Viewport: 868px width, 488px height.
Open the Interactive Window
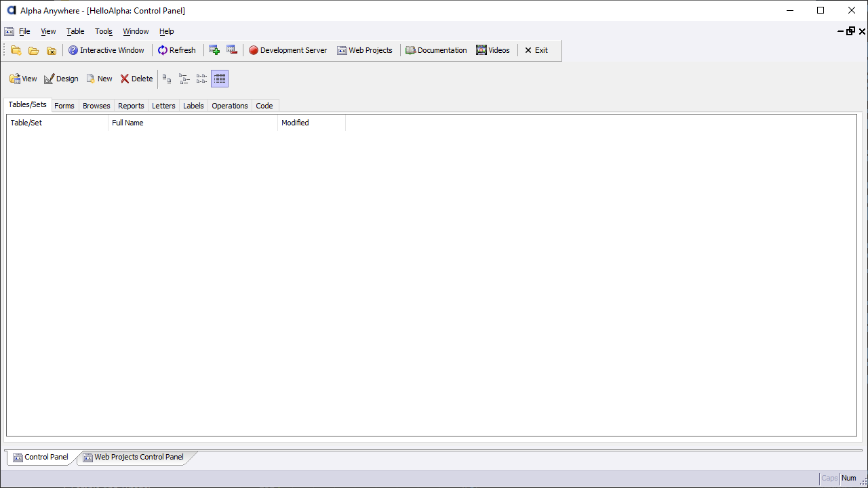tap(106, 50)
